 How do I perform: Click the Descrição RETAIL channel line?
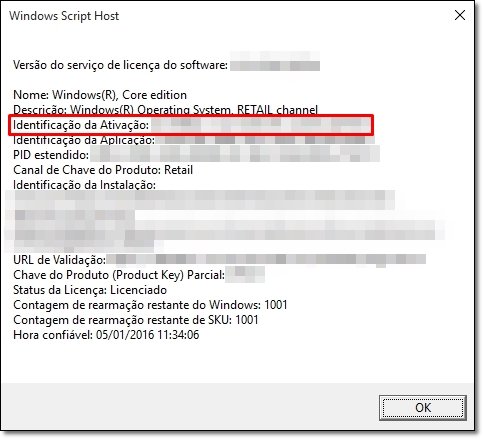tap(165, 110)
